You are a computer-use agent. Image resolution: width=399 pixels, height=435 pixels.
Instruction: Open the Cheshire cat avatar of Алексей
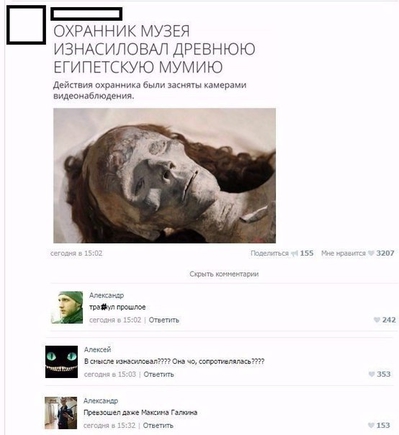[x=61, y=362]
